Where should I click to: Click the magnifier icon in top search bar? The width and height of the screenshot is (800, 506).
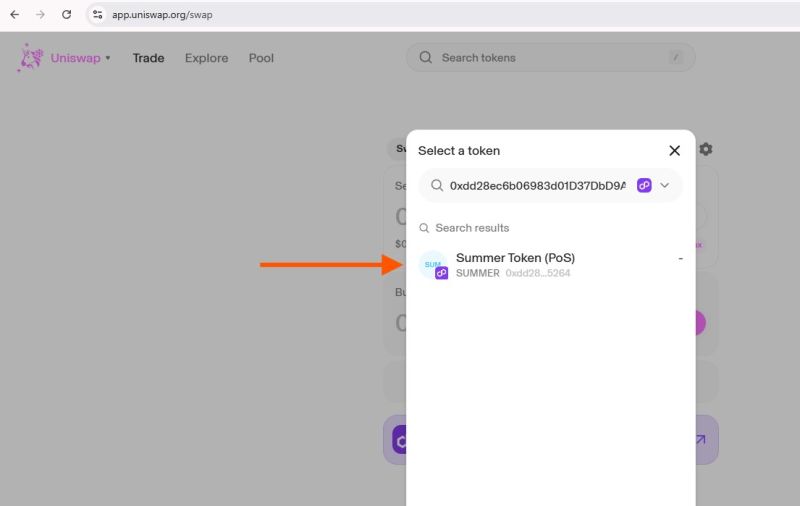[426, 58]
